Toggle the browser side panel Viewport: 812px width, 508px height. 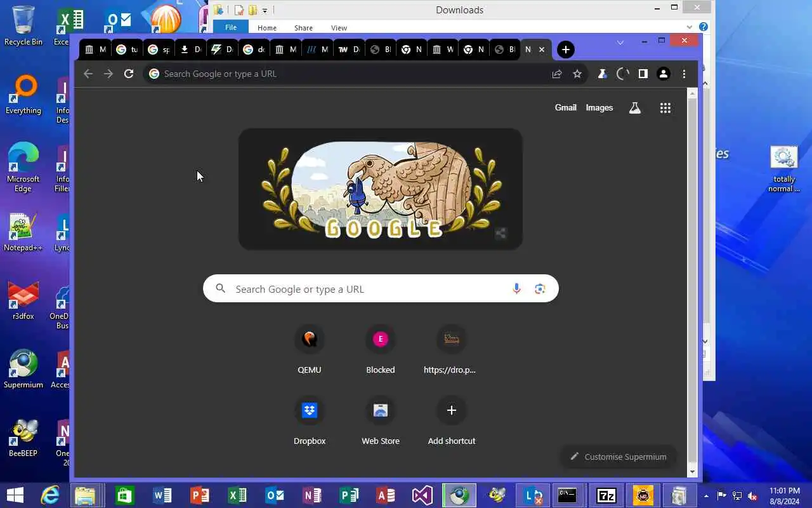643,74
